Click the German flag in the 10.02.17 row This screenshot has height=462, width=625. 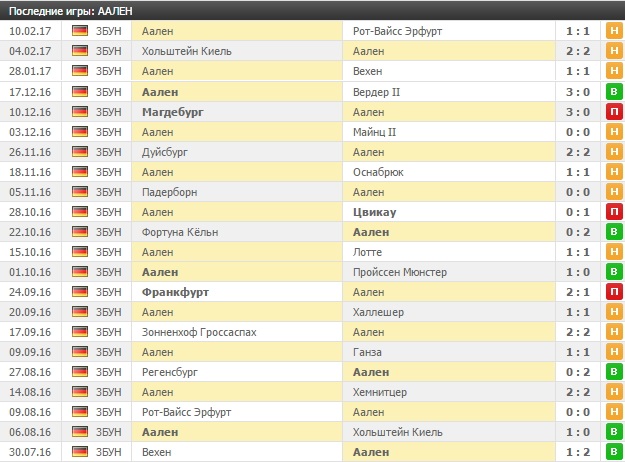[80, 31]
